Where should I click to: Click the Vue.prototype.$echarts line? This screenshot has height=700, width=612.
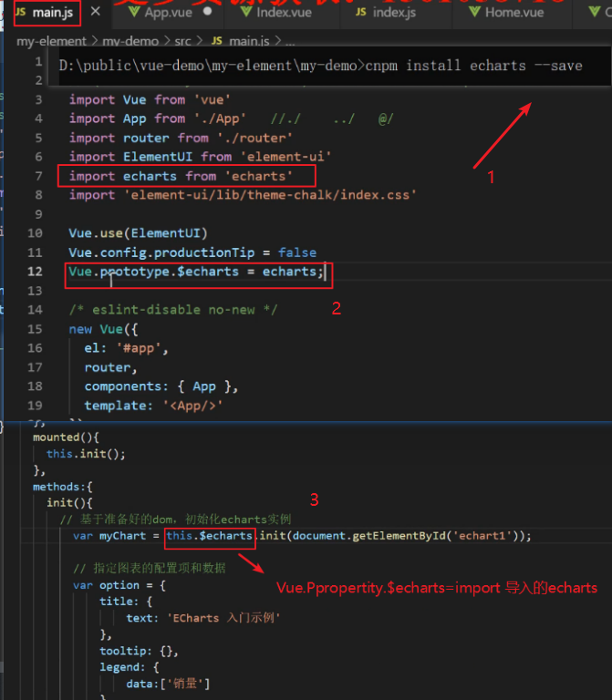click(196, 272)
